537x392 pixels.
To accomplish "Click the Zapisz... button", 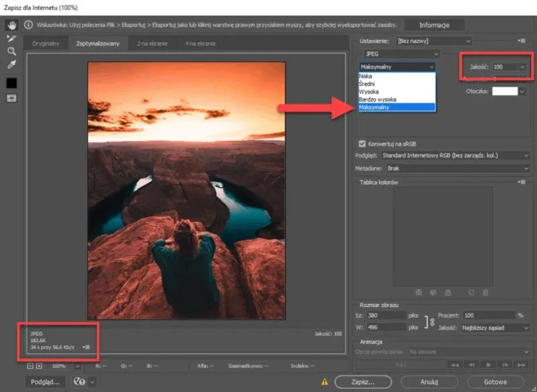I will tap(362, 381).
